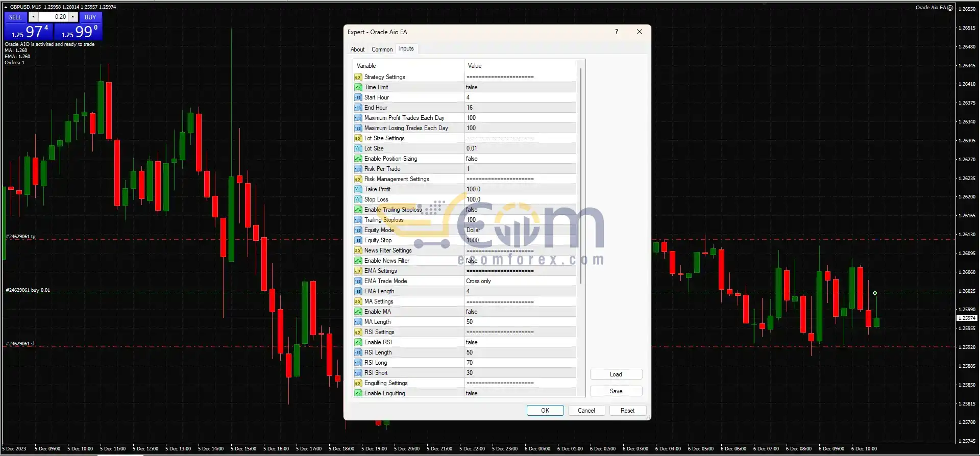
Task: Click the Cancel button
Action: tap(586, 411)
